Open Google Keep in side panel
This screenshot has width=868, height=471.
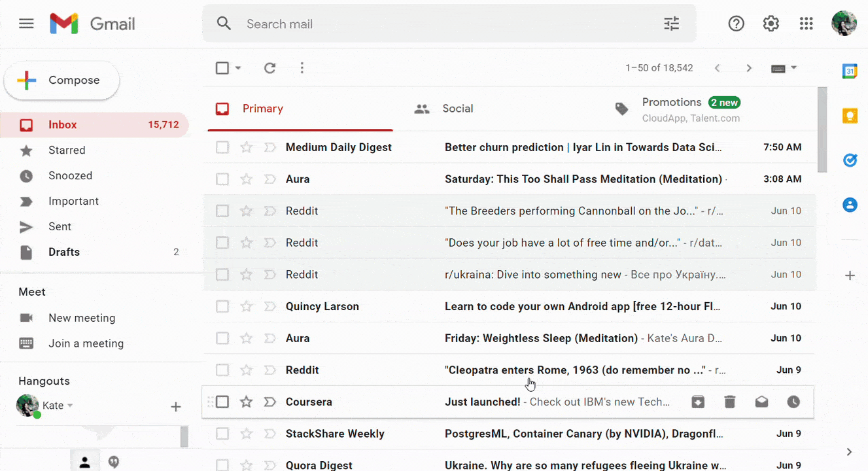coord(850,116)
